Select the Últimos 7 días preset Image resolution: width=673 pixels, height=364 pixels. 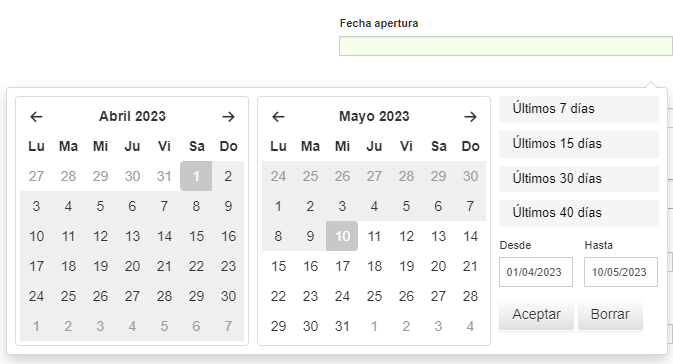(579, 109)
